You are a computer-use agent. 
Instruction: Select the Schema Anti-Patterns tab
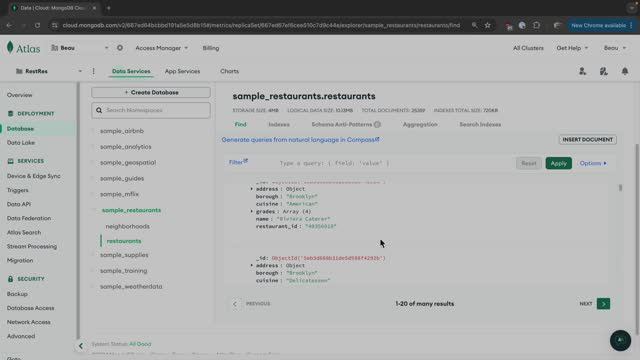342,124
